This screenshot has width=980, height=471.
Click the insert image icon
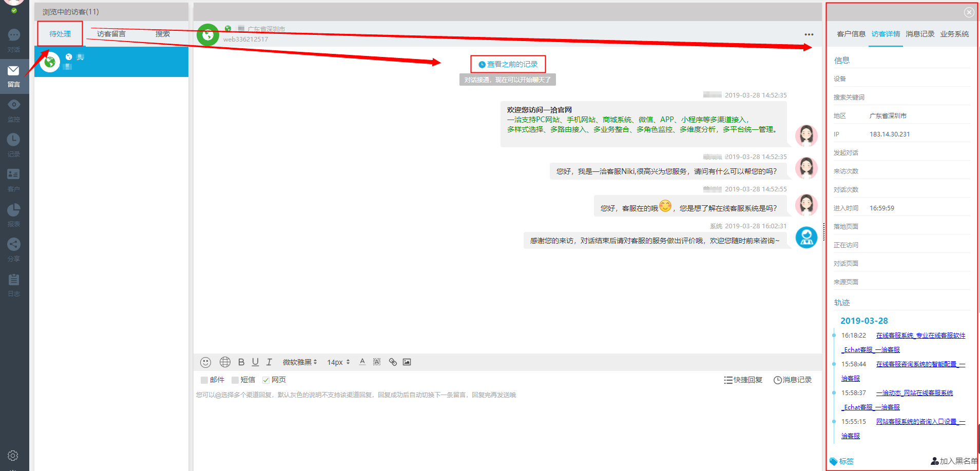pos(407,362)
